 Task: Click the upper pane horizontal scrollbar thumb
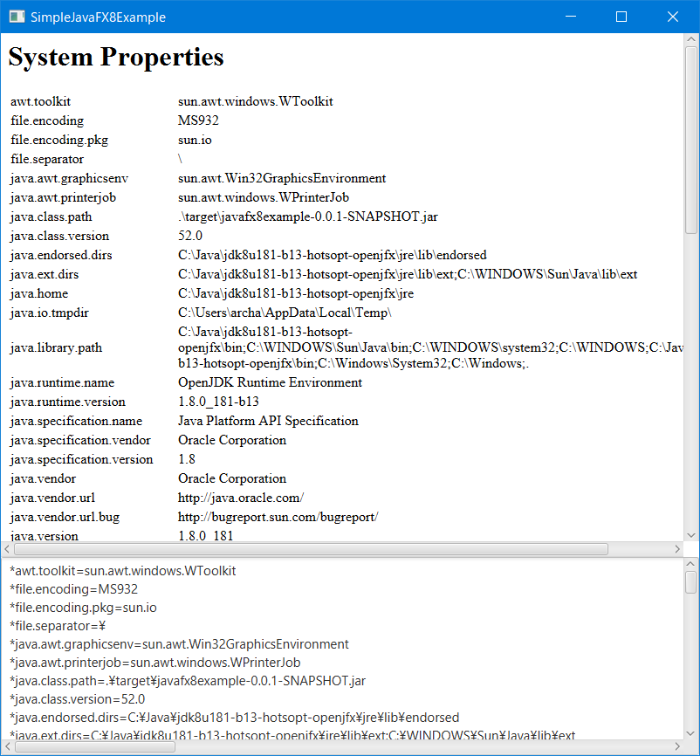[x=311, y=549]
